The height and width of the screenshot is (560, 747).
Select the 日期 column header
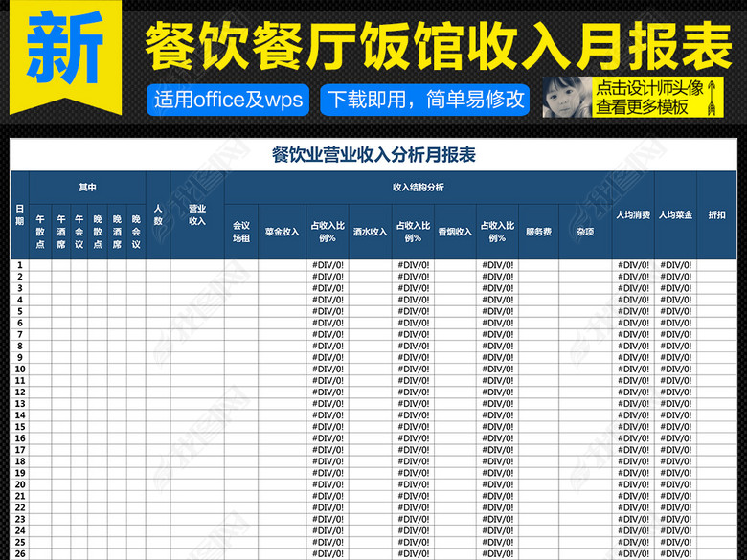[x=19, y=214]
